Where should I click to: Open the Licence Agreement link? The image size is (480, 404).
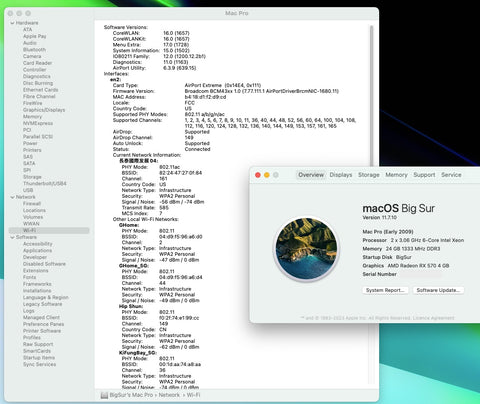pos(433,318)
